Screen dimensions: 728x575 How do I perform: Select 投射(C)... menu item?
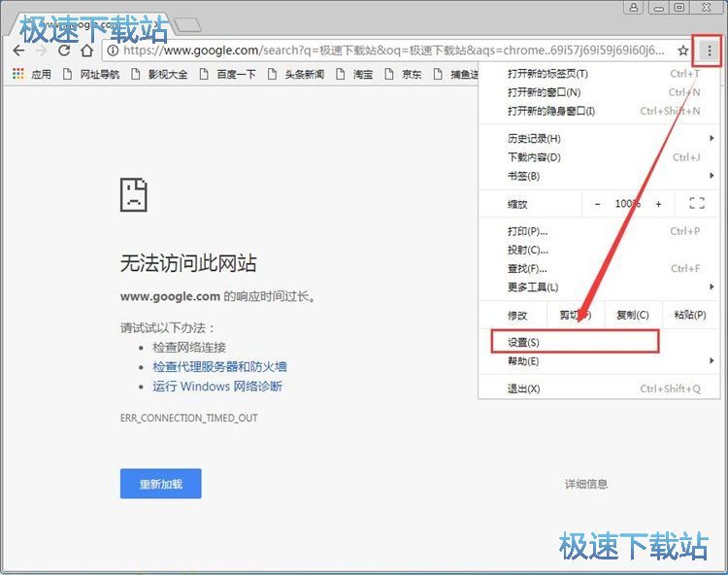coord(599,250)
